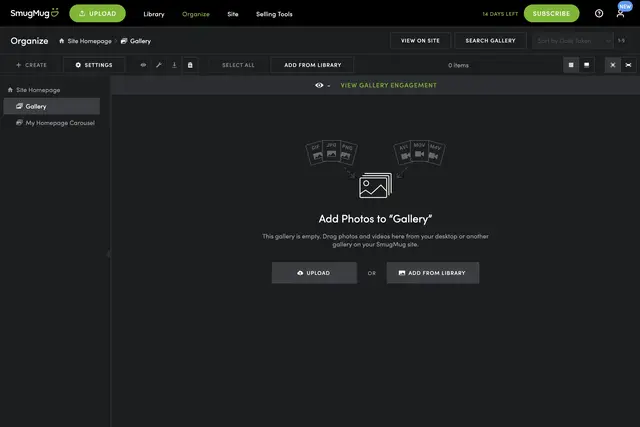
Task: Toggle the sort direction icon
Action: pos(621,40)
